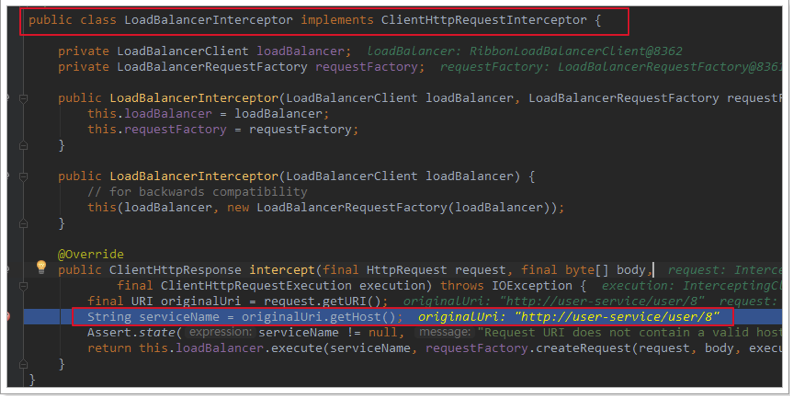Viewport: 790px width, 396px height.
Task: Click HttpRequest parameter type
Action: (407, 270)
